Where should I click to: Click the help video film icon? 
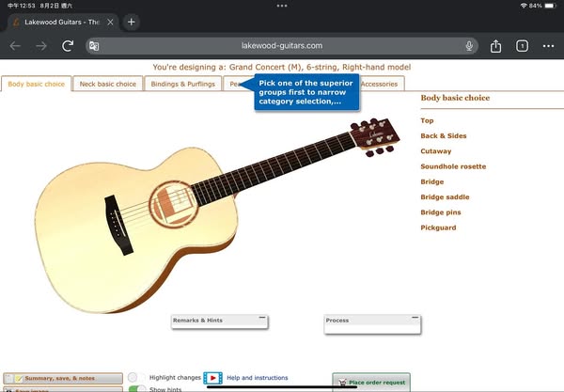pos(212,378)
